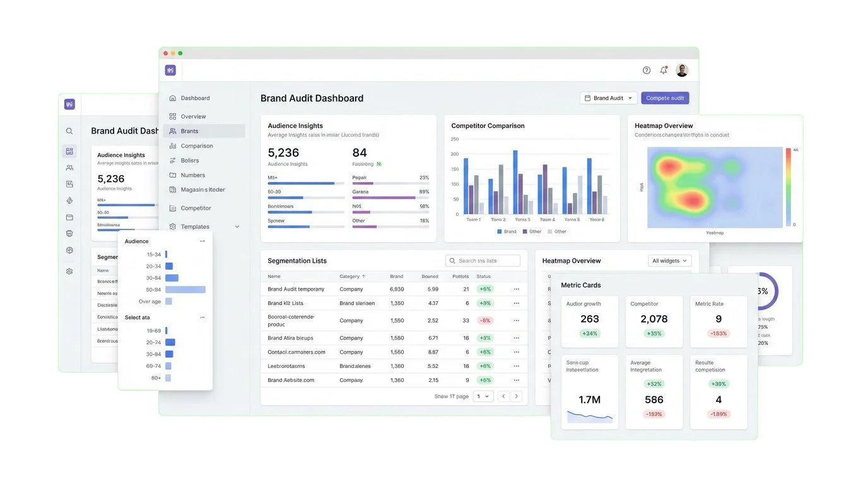
Task: Click the Compete audit button
Action: coord(665,98)
